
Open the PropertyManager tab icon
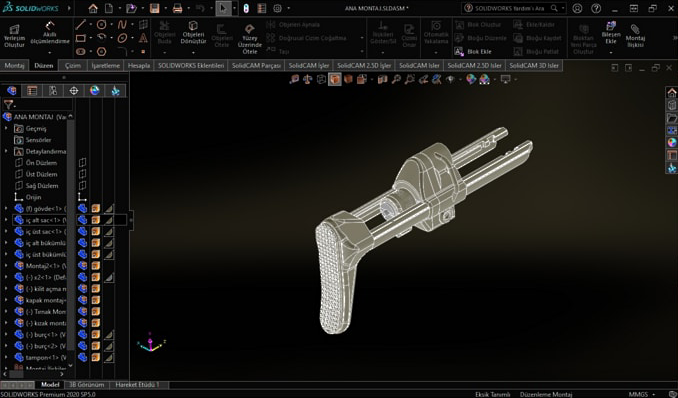tap(32, 90)
